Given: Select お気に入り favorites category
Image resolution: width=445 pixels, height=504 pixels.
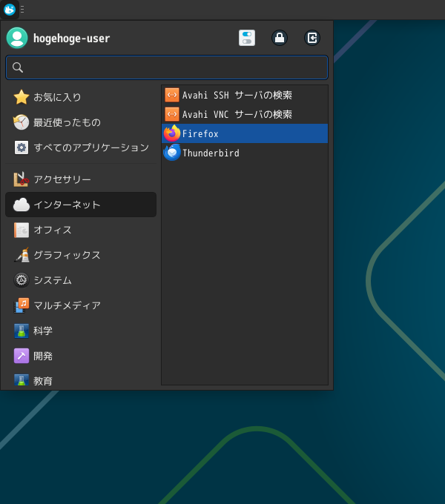Looking at the screenshot, I should [81, 97].
